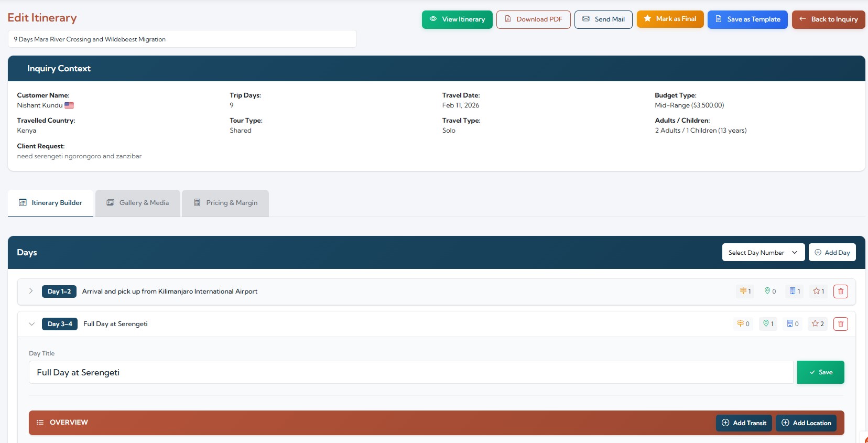
Task: Click the accommodation count icon on Day 3–4
Action: pos(793,324)
